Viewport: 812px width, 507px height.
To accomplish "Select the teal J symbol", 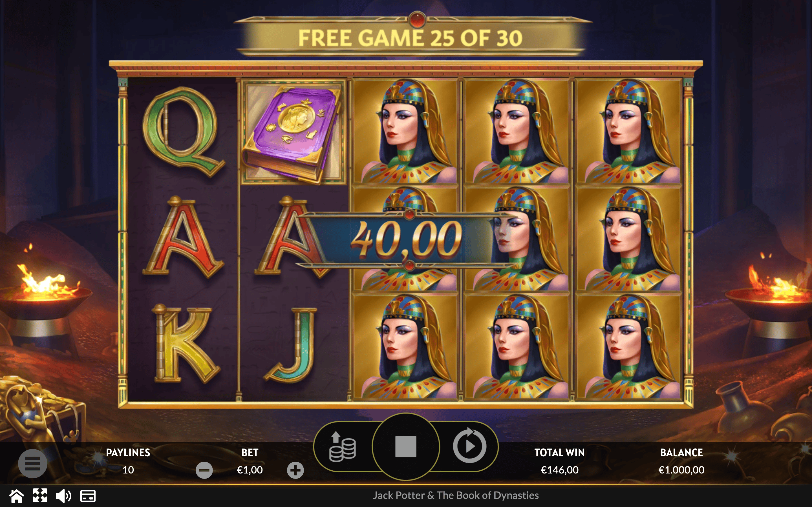I will tap(291, 345).
